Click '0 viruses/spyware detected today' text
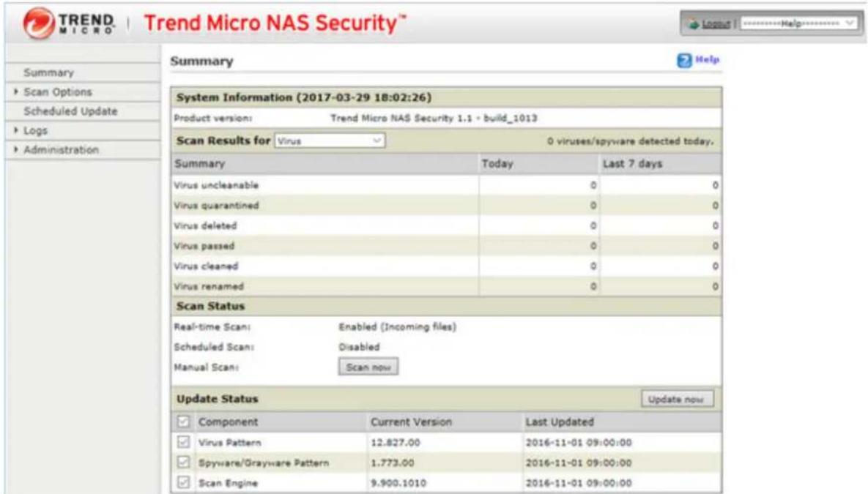Viewport: 868px width, 494px height. click(x=630, y=142)
